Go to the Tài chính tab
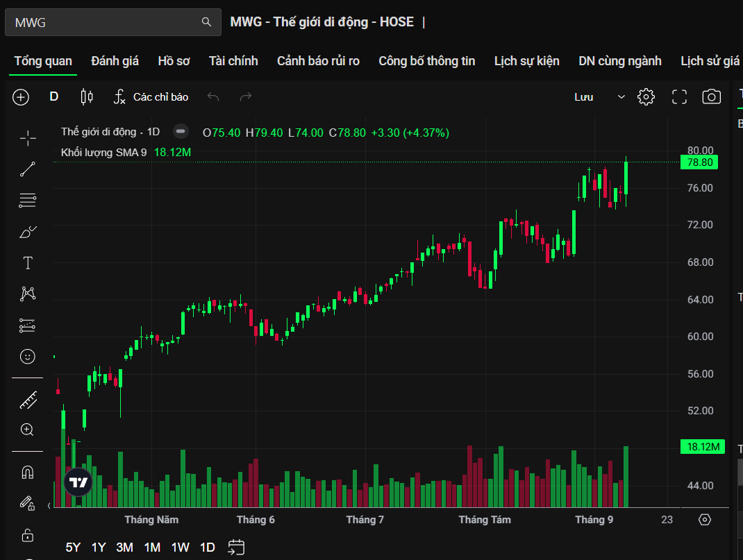This screenshot has height=560, width=743. click(x=233, y=61)
